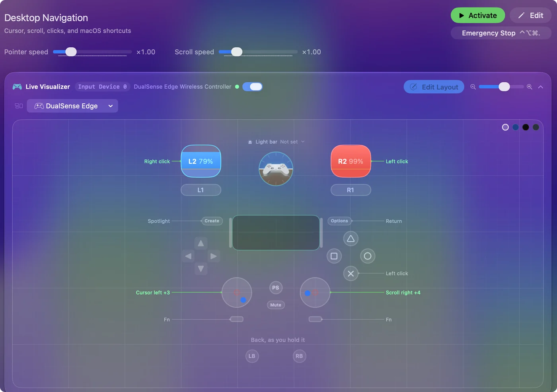Click the LB back paddle
This screenshot has width=557, height=392.
(252, 356)
